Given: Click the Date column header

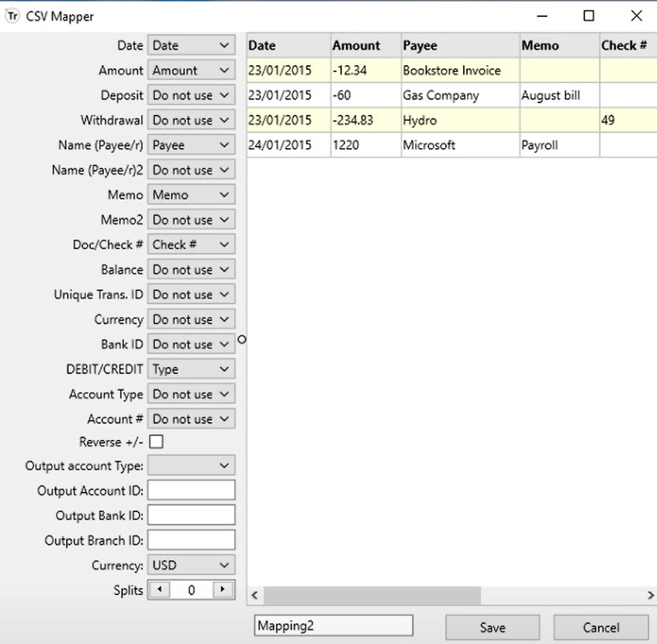Looking at the screenshot, I should (289, 45).
